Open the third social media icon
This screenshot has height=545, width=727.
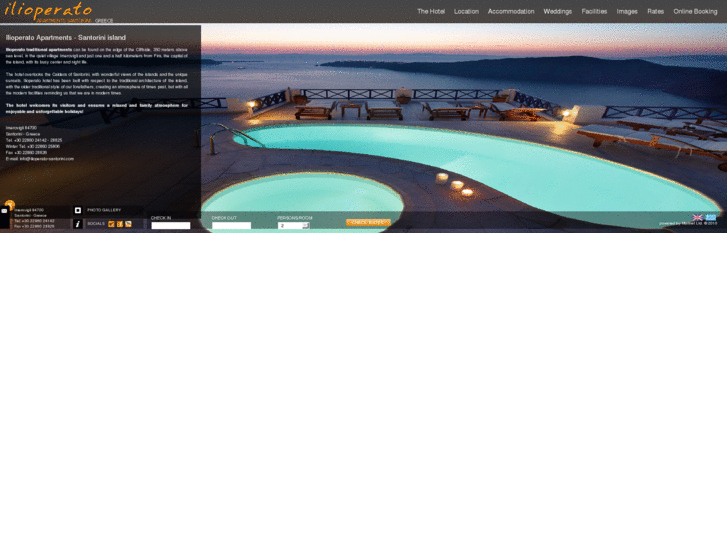point(129,224)
